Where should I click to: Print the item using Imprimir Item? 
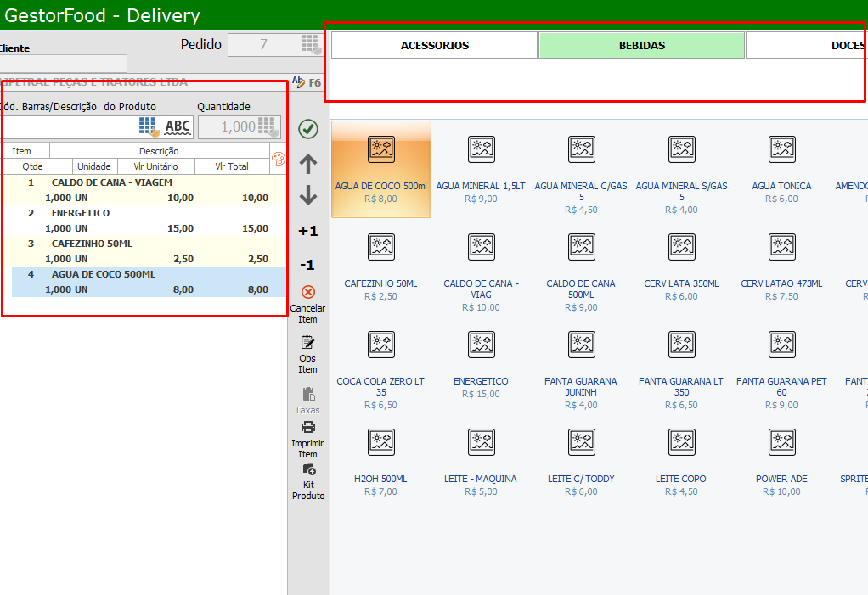click(x=307, y=438)
